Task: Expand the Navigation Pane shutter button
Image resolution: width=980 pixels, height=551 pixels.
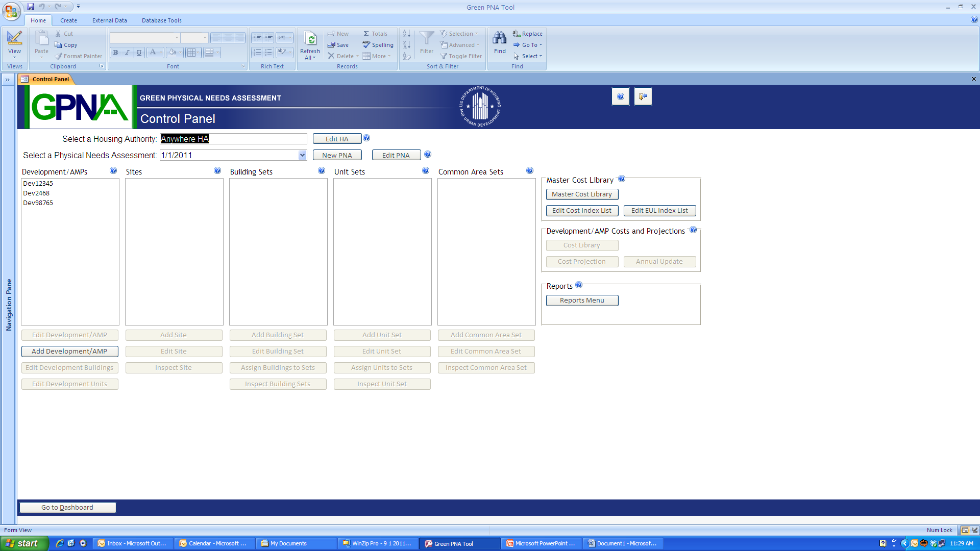Action: click(x=8, y=80)
